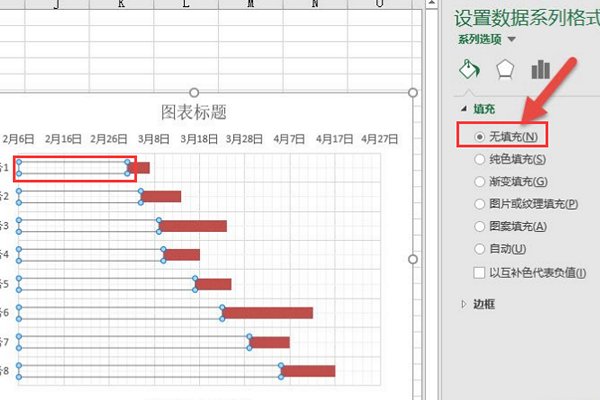Select the red bar in row 6
The height and width of the screenshot is (400, 600).
tap(268, 313)
